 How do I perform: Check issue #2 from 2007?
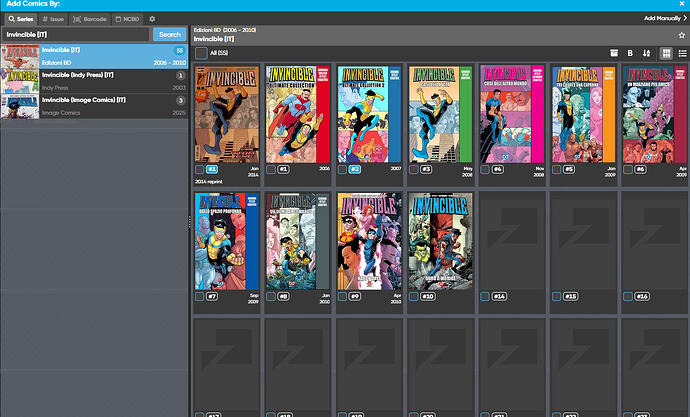(x=342, y=169)
